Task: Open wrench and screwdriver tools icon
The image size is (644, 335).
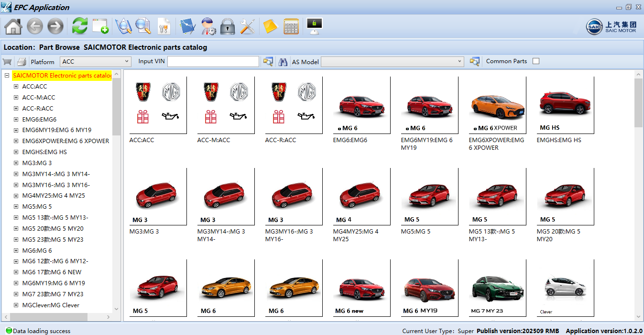Action: (x=248, y=26)
